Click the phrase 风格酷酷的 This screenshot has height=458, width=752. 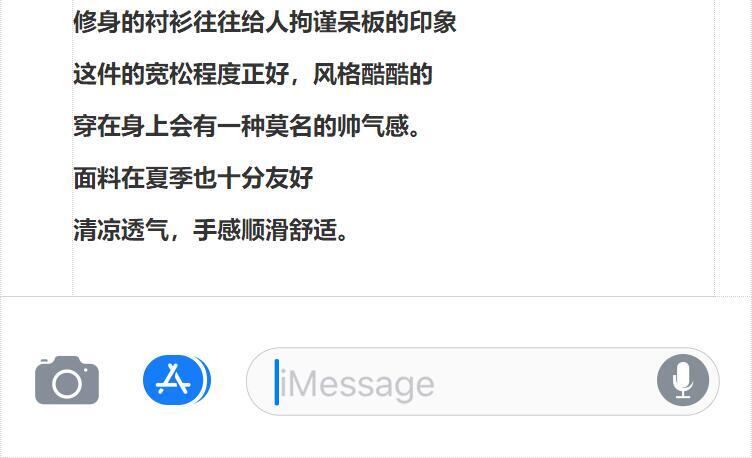[x=373, y=74]
